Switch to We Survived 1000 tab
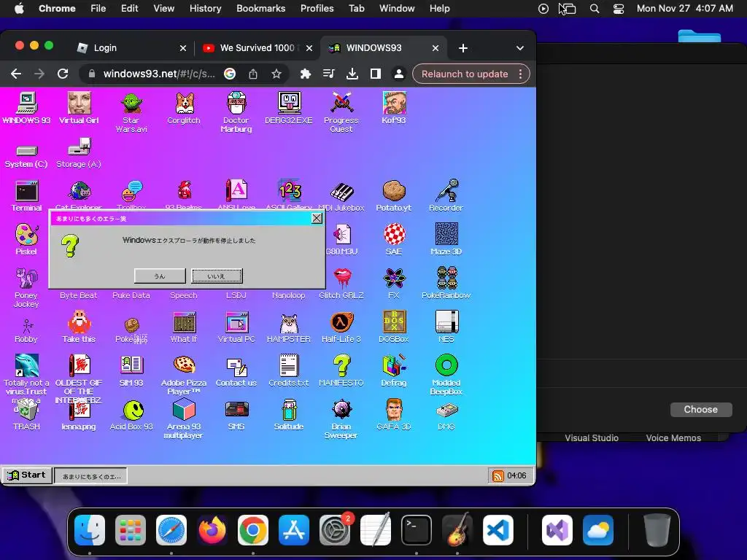747x560 pixels. (x=258, y=47)
